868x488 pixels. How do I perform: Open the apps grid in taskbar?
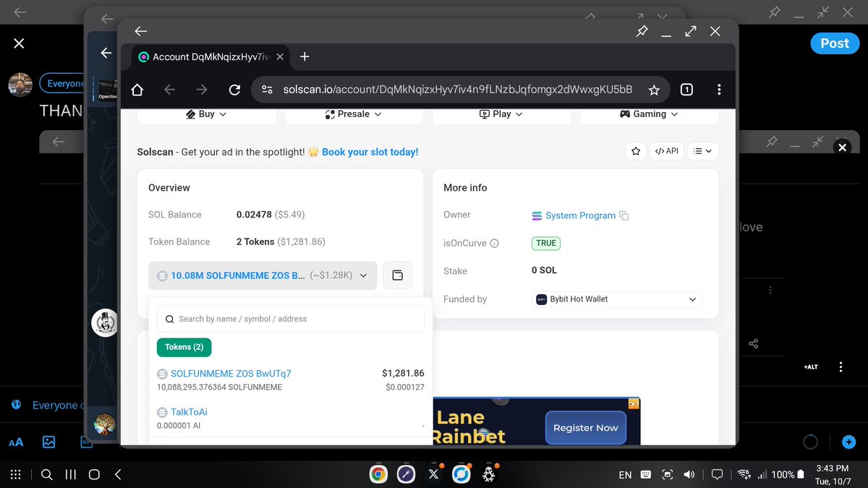point(16,474)
